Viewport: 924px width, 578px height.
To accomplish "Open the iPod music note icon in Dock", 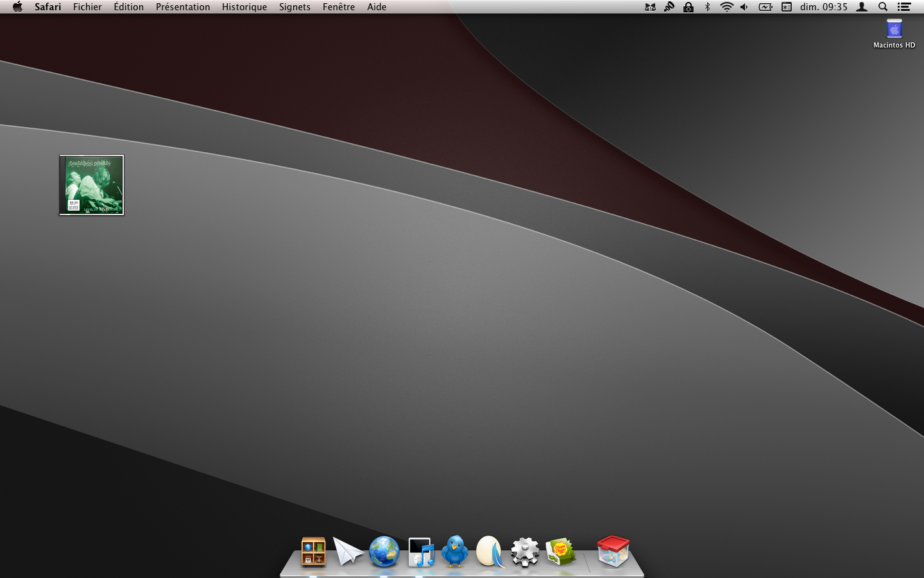I will 421,552.
